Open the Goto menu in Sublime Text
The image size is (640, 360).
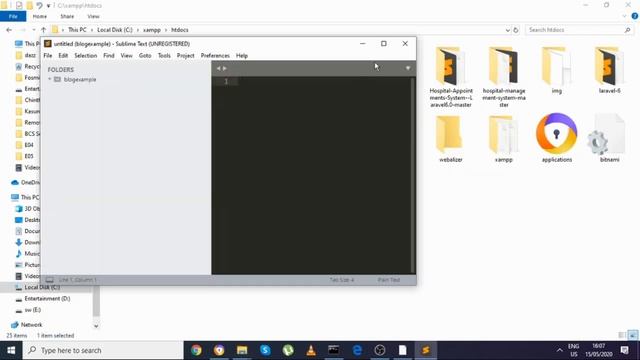click(145, 56)
